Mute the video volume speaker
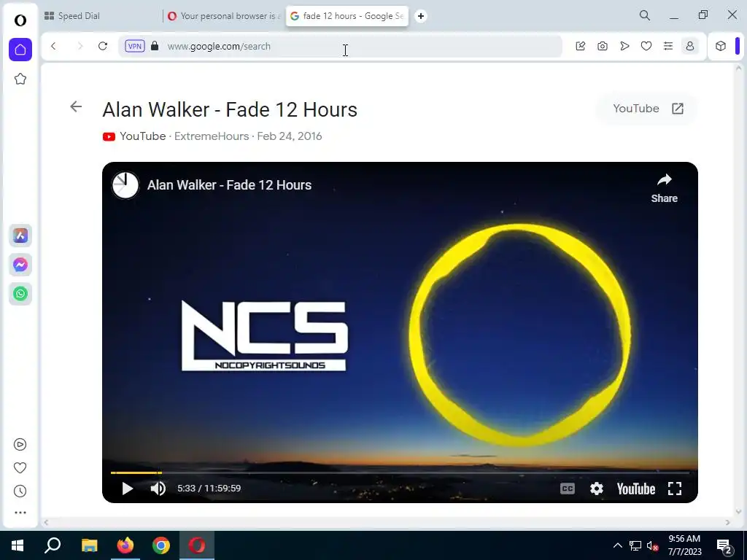The image size is (747, 560). [158, 489]
